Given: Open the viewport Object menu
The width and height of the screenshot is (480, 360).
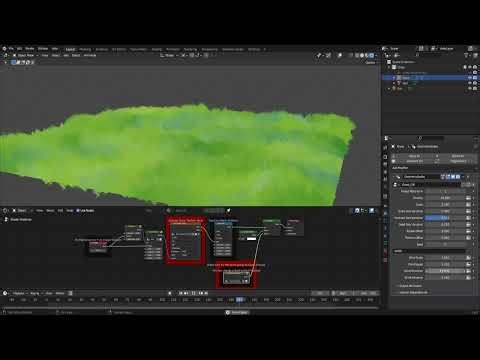Looking at the screenshot, I should click(76, 55).
